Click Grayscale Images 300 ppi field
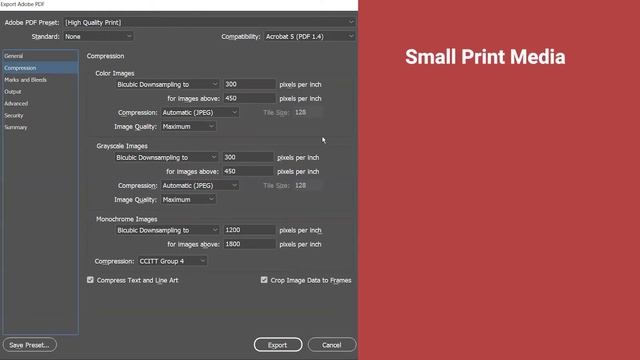 (x=248, y=157)
